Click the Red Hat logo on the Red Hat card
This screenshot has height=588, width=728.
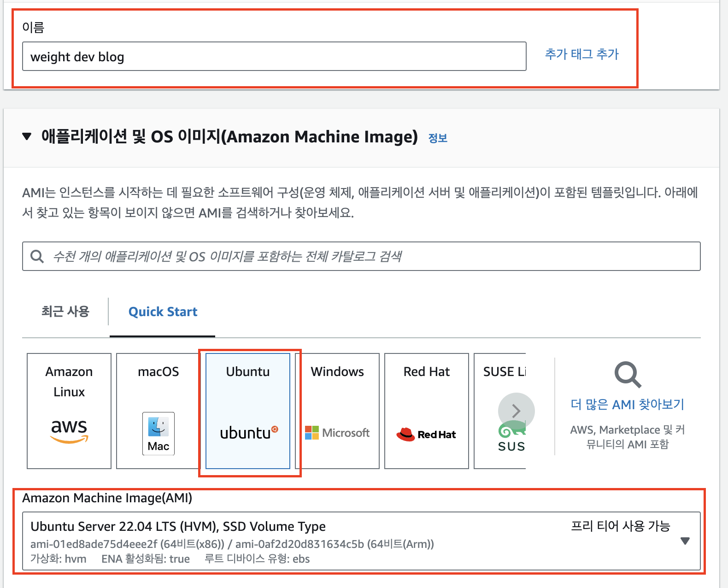[426, 434]
